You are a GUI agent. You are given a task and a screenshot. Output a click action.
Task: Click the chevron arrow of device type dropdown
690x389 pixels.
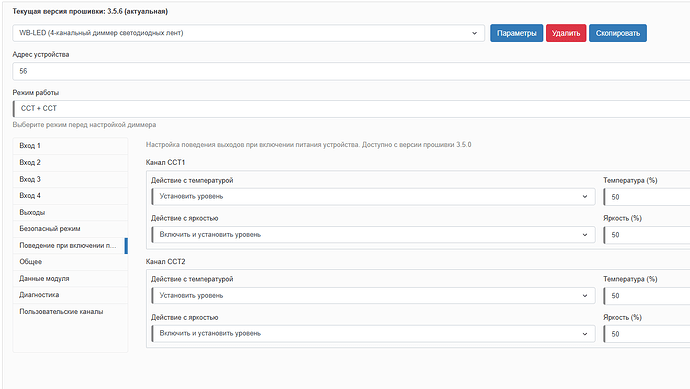[474, 33]
